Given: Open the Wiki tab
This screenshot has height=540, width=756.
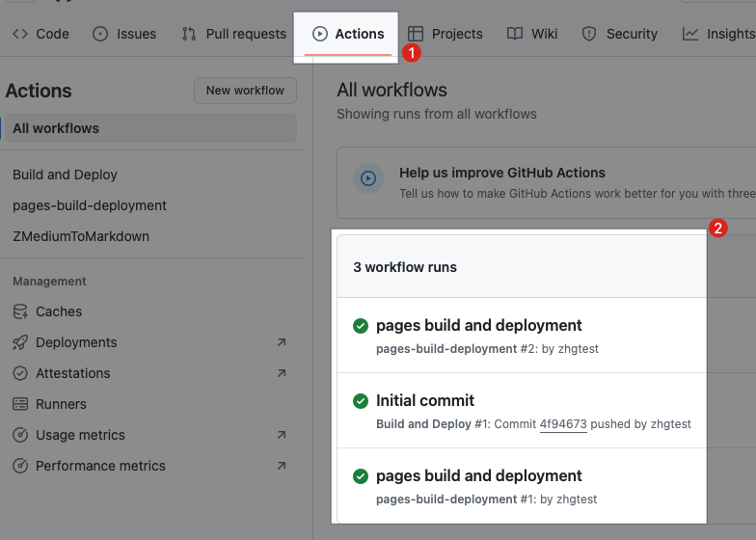Looking at the screenshot, I should (532, 34).
